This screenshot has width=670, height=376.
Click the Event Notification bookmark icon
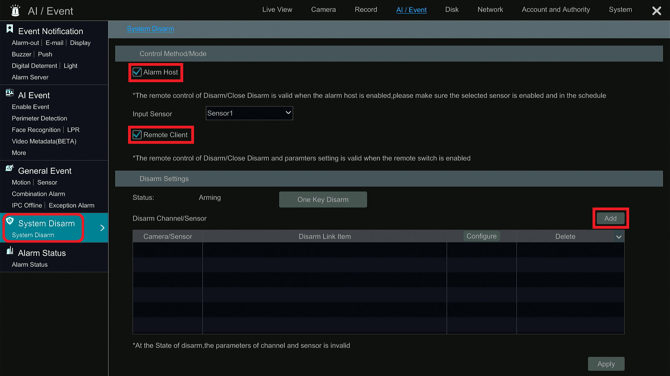pos(9,29)
